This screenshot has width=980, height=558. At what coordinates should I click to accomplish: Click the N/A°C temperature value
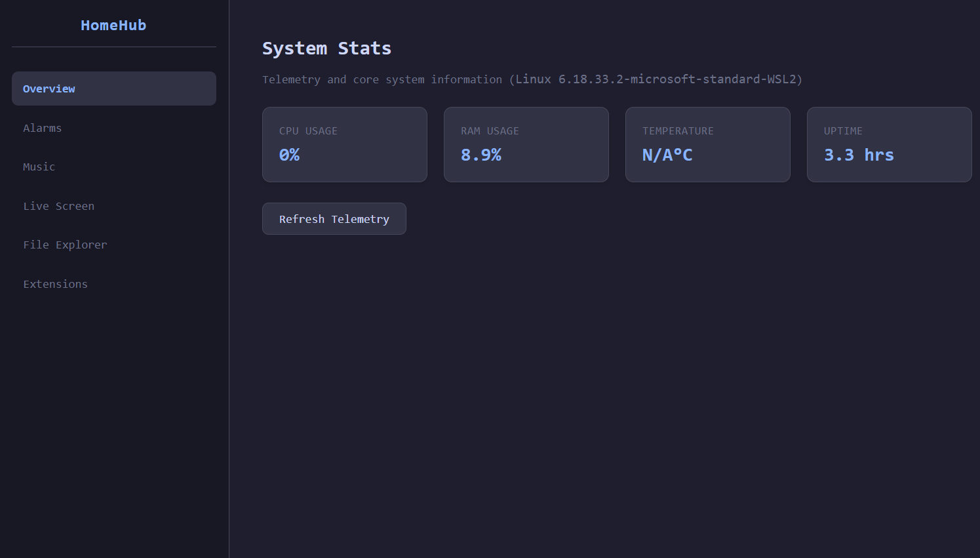click(x=667, y=155)
